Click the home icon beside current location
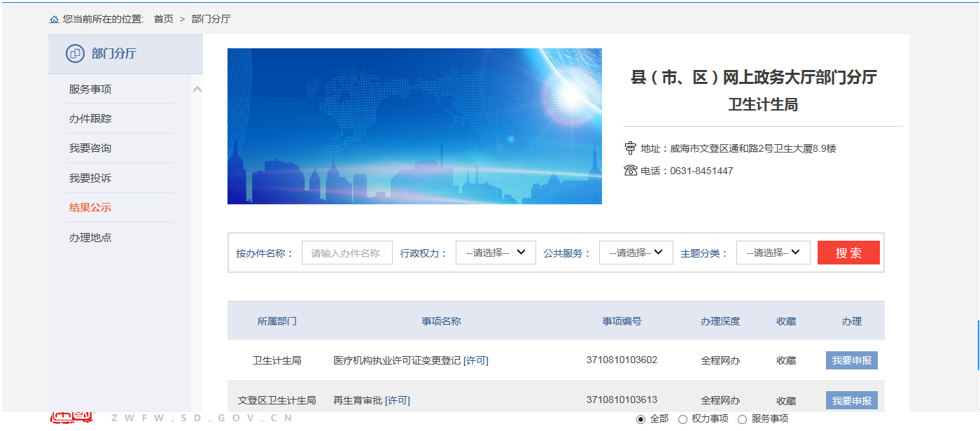The width and height of the screenshot is (980, 431). tap(54, 20)
